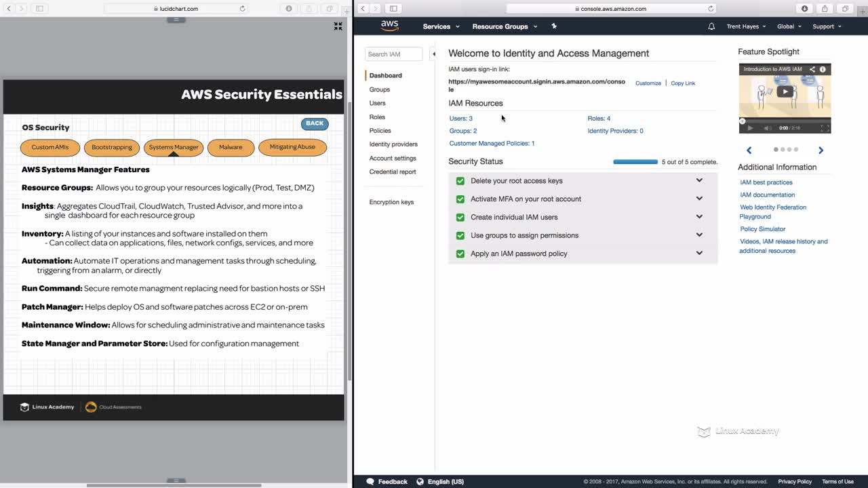Click the AWS logo home icon
868x488 pixels.
coord(389,26)
